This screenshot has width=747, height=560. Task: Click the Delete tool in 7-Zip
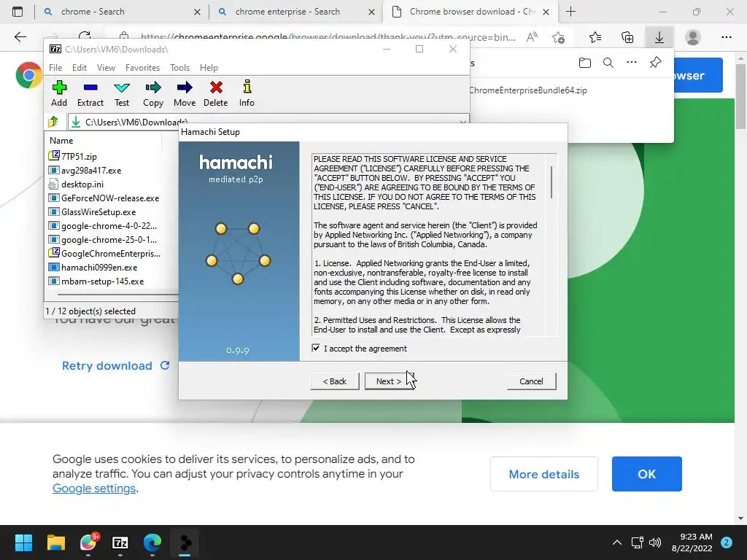pyautogui.click(x=216, y=94)
